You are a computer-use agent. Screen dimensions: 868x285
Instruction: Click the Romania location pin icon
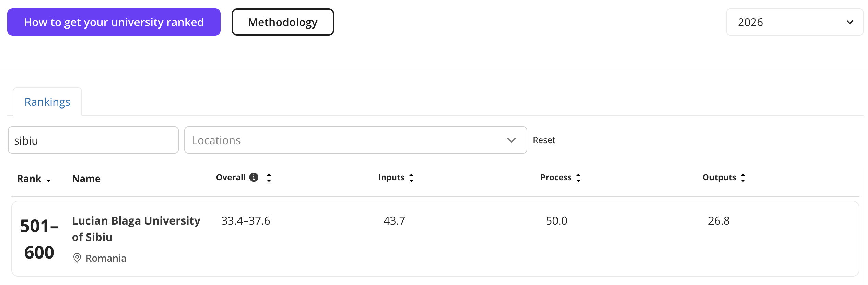[x=77, y=258]
